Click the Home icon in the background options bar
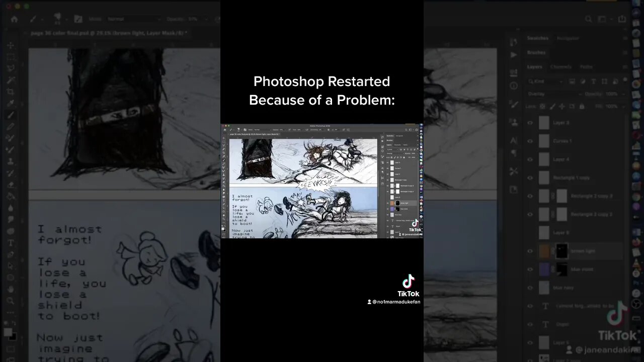The height and width of the screenshot is (362, 644). pyautogui.click(x=14, y=19)
